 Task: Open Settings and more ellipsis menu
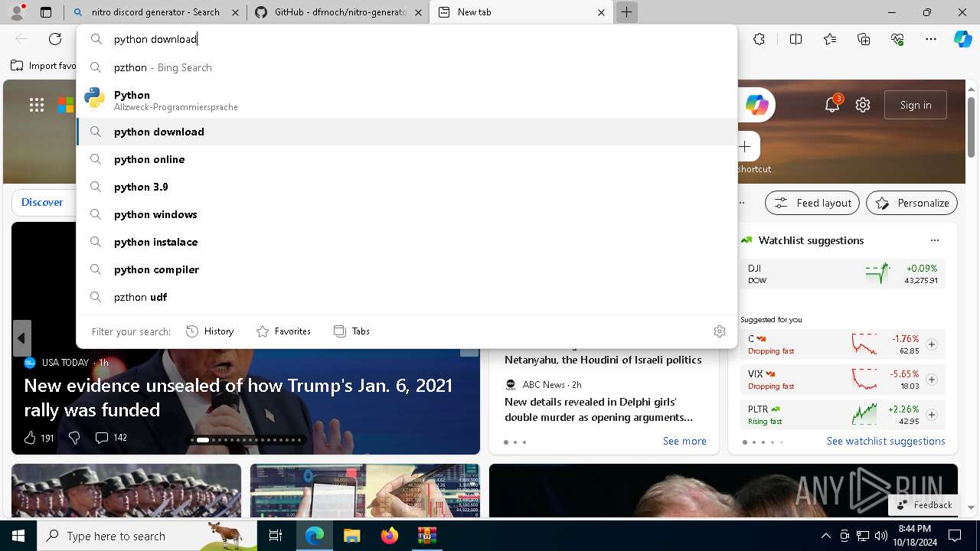(x=931, y=39)
